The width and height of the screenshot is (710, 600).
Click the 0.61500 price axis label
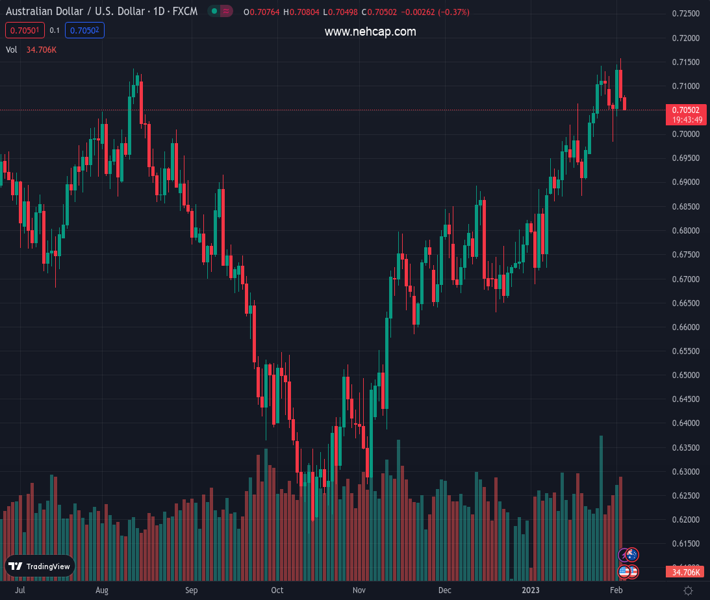pyautogui.click(x=686, y=543)
